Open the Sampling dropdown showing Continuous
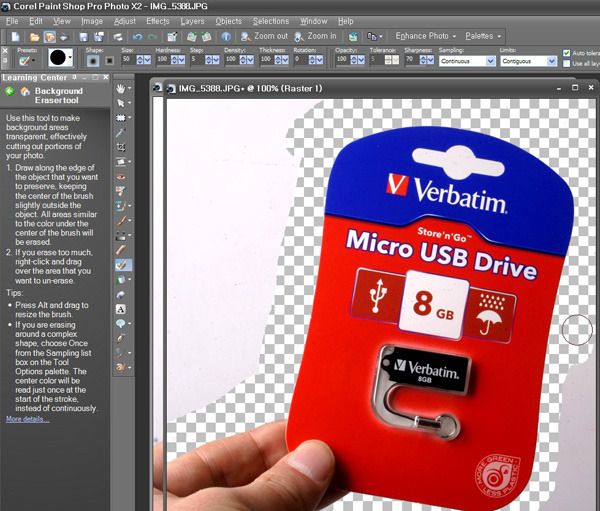Image resolution: width=600 pixels, height=511 pixels. tap(467, 61)
